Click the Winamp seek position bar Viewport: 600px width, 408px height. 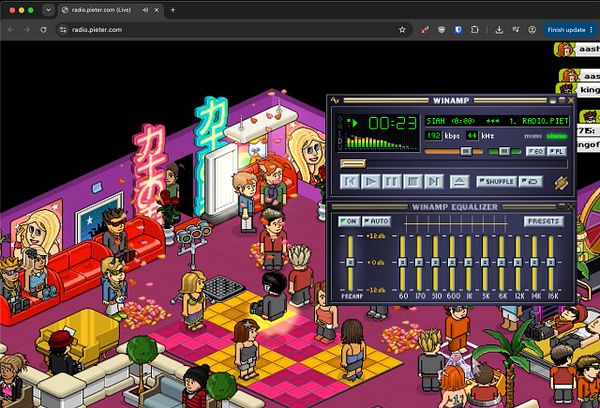click(453, 164)
